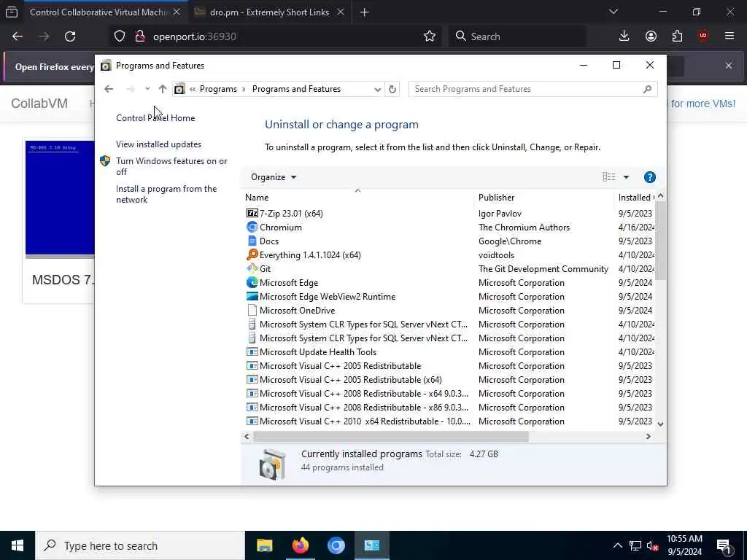Viewport: 747px width, 560px height.
Task: Click the Search Programs and Features field
Action: point(527,89)
